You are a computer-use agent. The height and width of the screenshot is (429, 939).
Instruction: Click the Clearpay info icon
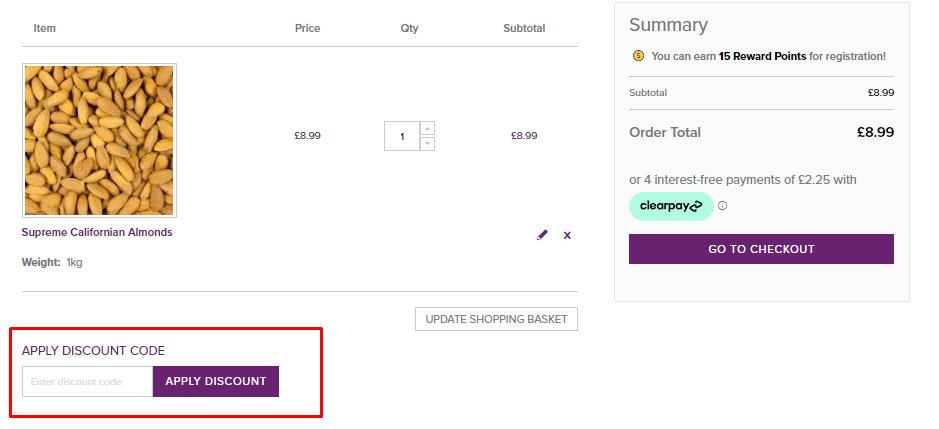[722, 206]
